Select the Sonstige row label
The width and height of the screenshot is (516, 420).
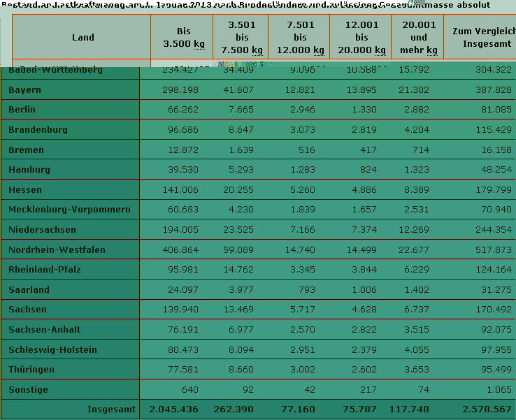(x=29, y=390)
